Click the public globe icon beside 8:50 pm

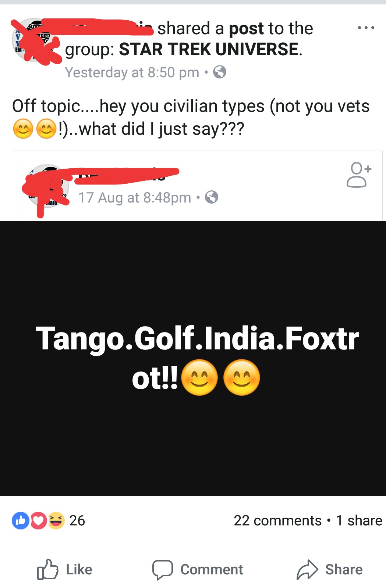point(220,72)
